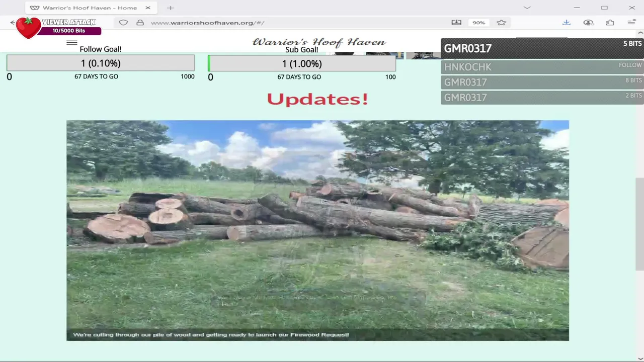Screen dimensions: 644x362
Task: Click the Sub Goal progress bar
Action: click(302, 63)
